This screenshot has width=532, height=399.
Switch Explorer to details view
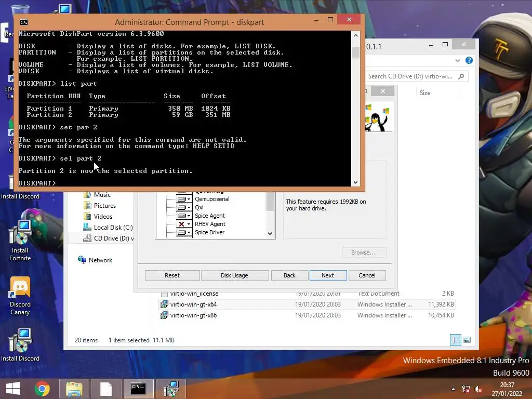click(455, 340)
